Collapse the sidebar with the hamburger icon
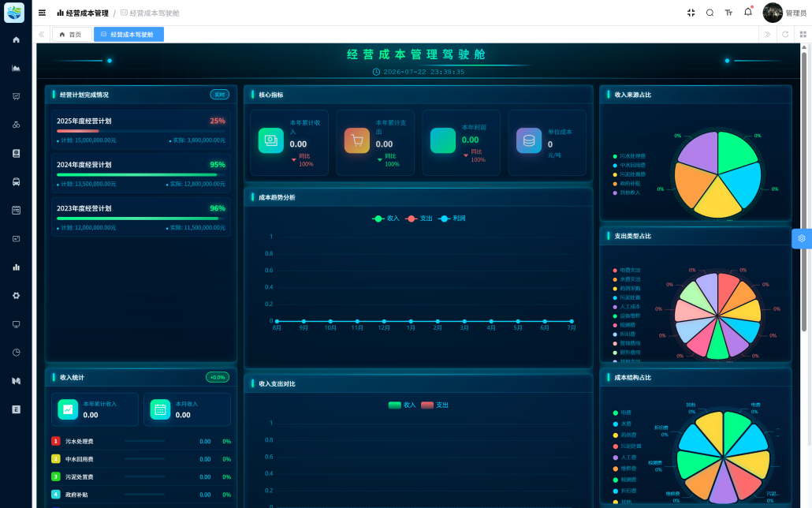The image size is (812, 508). 42,13
